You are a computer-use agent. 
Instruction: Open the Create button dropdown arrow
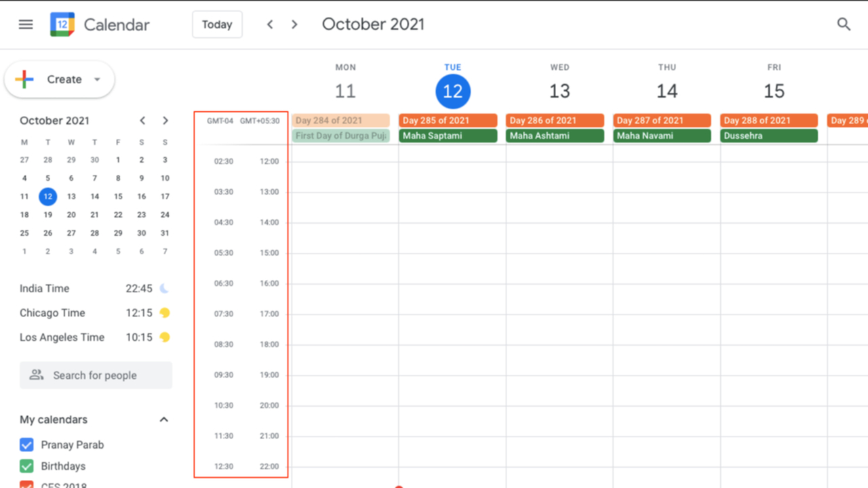coord(97,79)
